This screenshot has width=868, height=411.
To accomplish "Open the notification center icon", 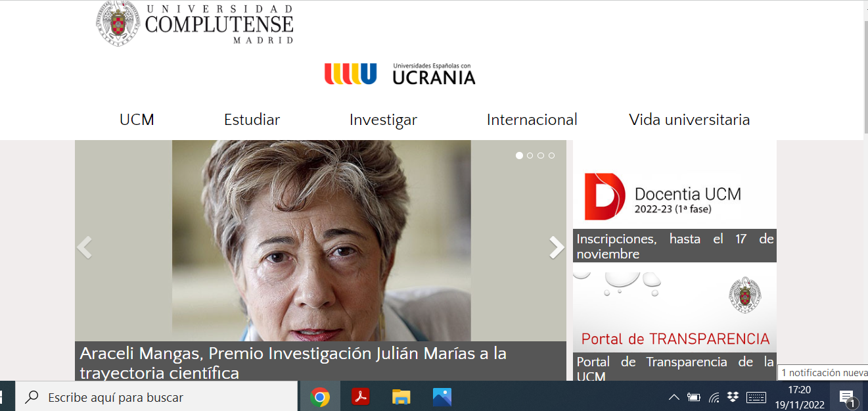I will point(847,397).
